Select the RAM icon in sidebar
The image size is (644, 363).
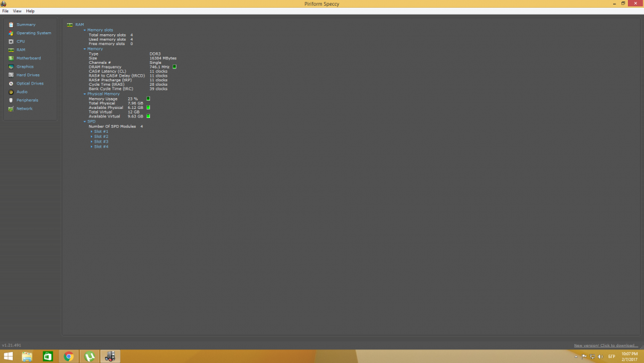(11, 50)
